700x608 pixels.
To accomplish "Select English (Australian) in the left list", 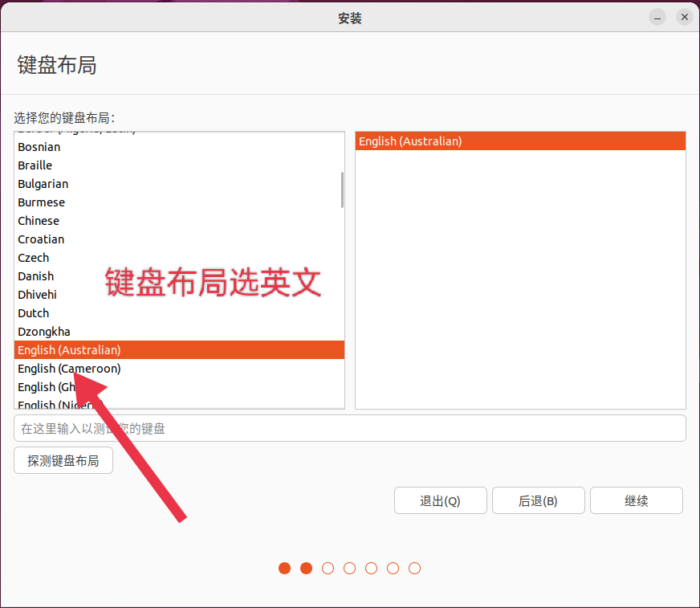I will 69,350.
